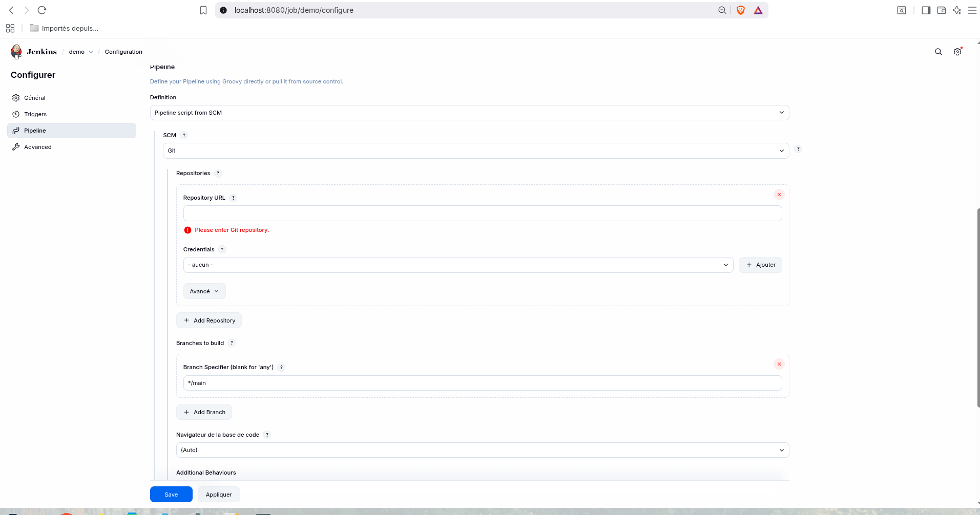This screenshot has height=515, width=980.
Task: Open help for Branch Specifier
Action: [281, 367]
